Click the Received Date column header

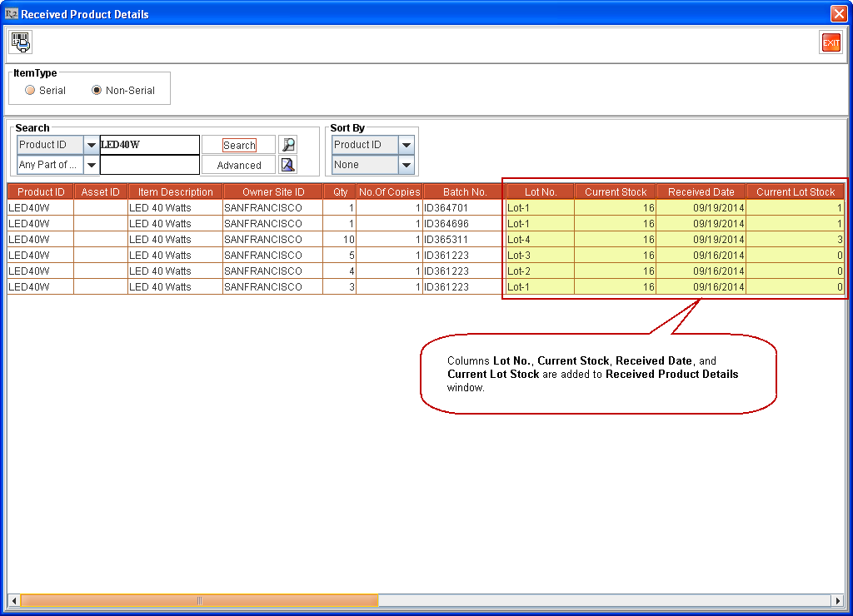coord(701,192)
